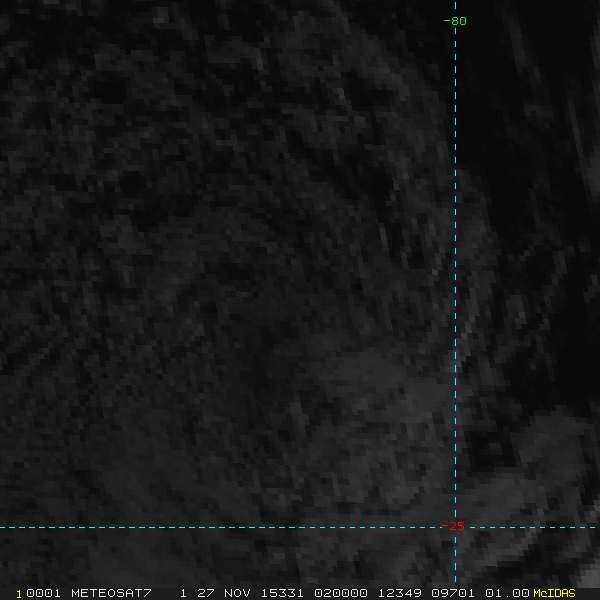This screenshot has height=600, width=600.
Task: Click the 09701 element value
Action: 453,593
